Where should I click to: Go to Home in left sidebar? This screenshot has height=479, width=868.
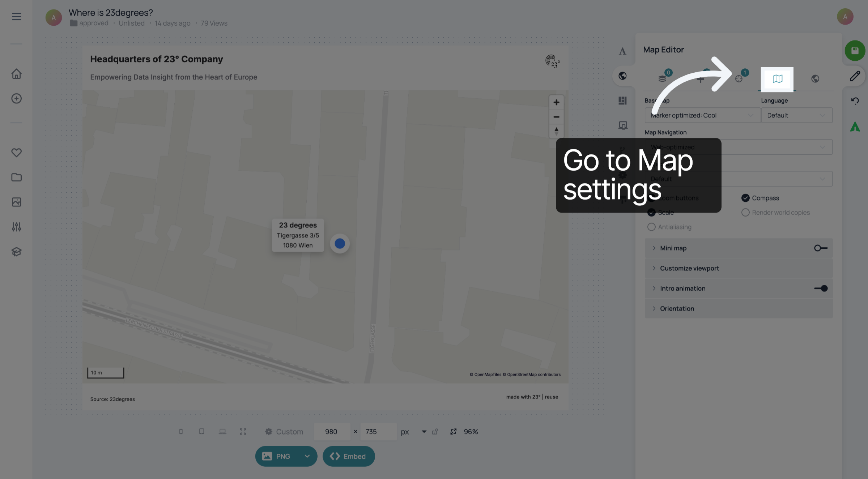16,74
